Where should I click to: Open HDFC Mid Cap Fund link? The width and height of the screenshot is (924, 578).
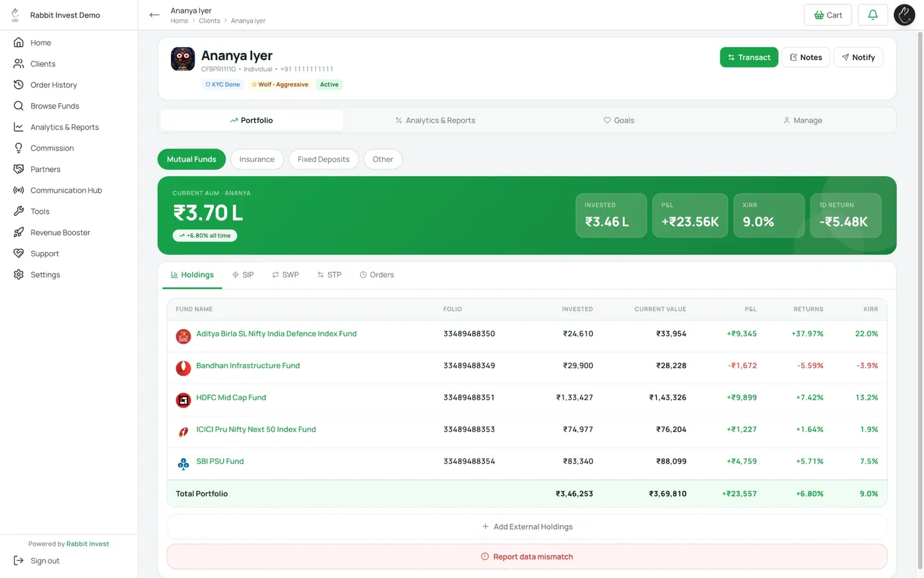coord(231,398)
